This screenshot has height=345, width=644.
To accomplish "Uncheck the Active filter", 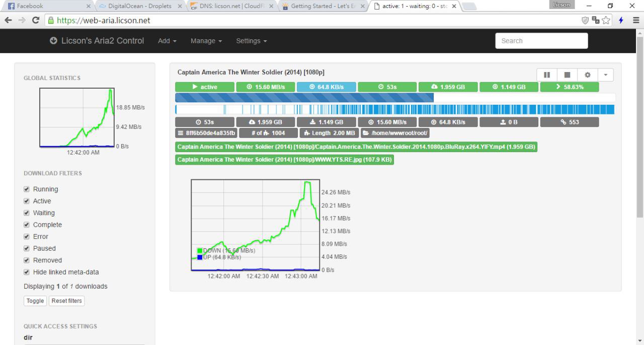I will click(x=27, y=201).
